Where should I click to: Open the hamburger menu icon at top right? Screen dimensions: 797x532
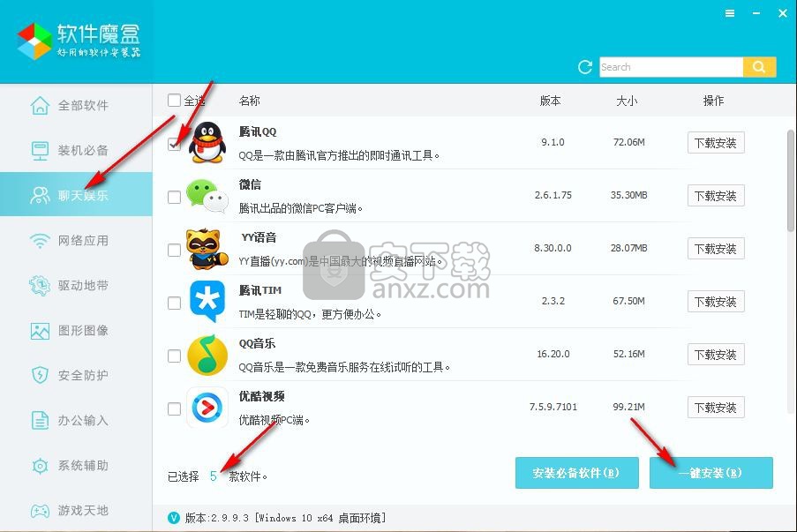730,14
